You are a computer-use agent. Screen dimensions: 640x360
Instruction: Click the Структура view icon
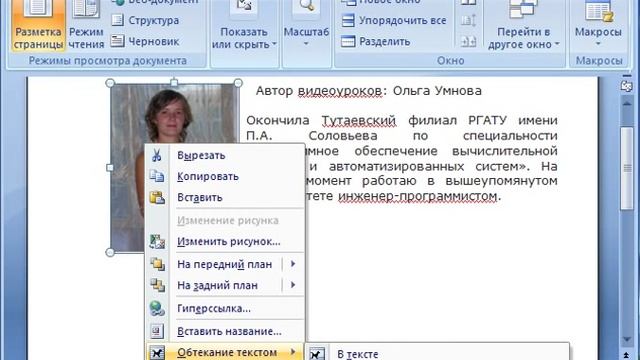(x=118, y=20)
